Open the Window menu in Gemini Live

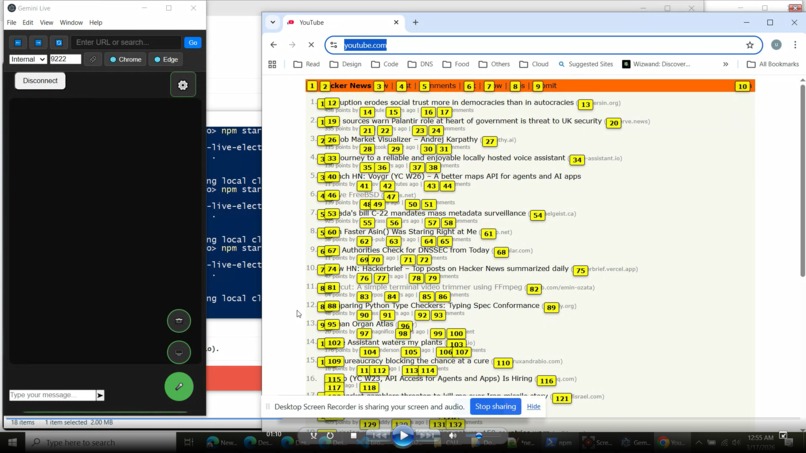pyautogui.click(x=71, y=23)
